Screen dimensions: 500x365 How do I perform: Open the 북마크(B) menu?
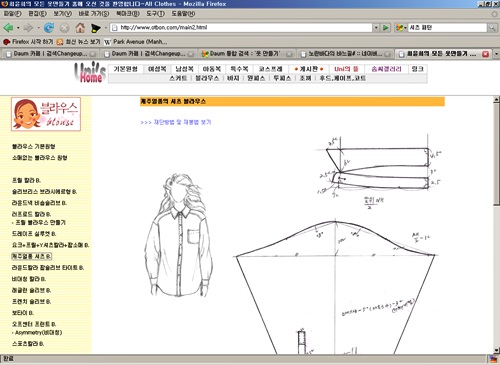128,14
